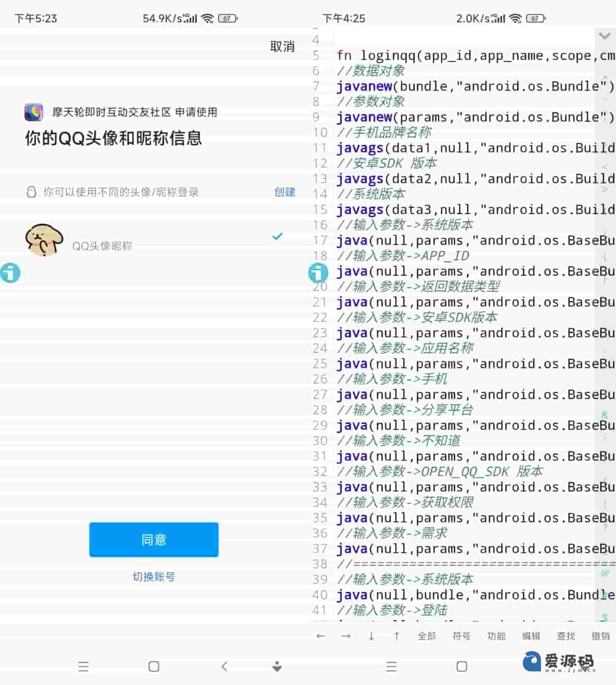Select the comment '//输入参数->应用名称'

(x=405, y=348)
